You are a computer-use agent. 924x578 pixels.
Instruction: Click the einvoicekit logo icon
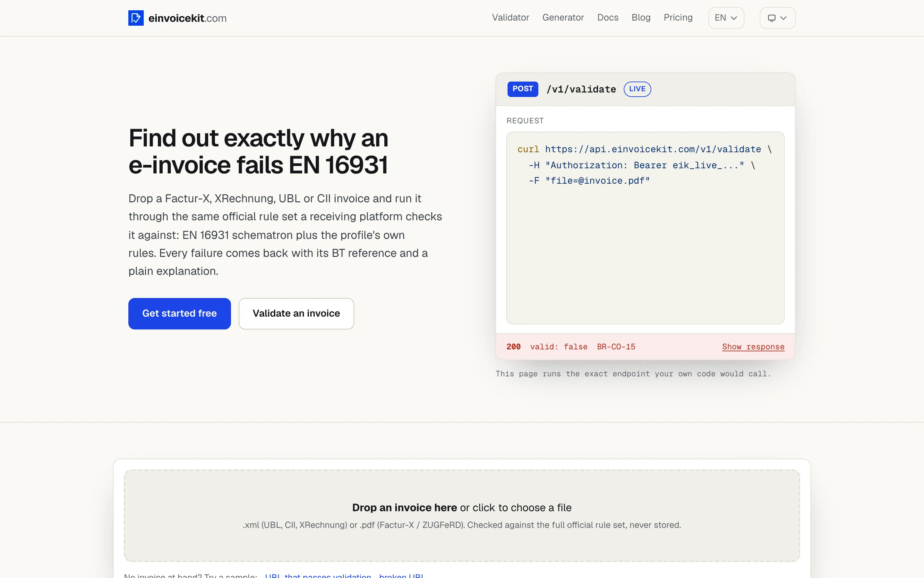[136, 18]
